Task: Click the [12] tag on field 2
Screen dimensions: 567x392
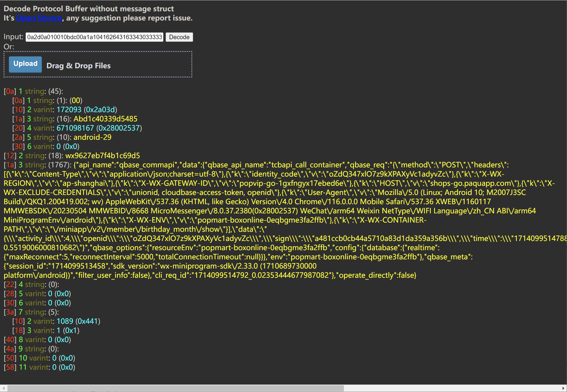Action: click(x=10, y=156)
